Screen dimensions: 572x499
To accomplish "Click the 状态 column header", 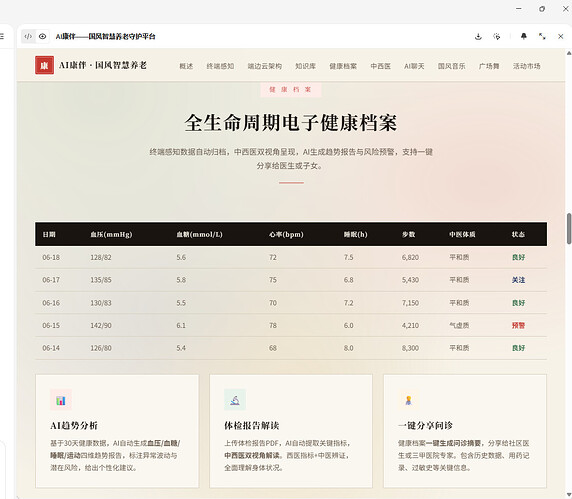I will (518, 234).
